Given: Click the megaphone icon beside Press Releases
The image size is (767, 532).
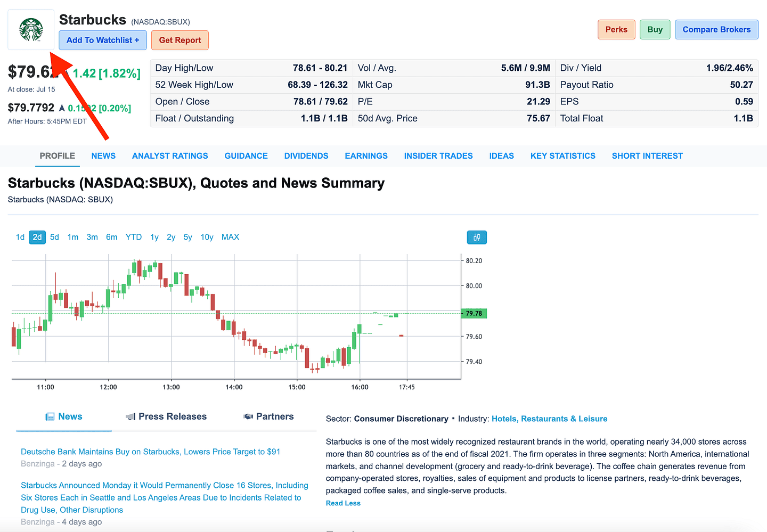Looking at the screenshot, I should tap(130, 416).
